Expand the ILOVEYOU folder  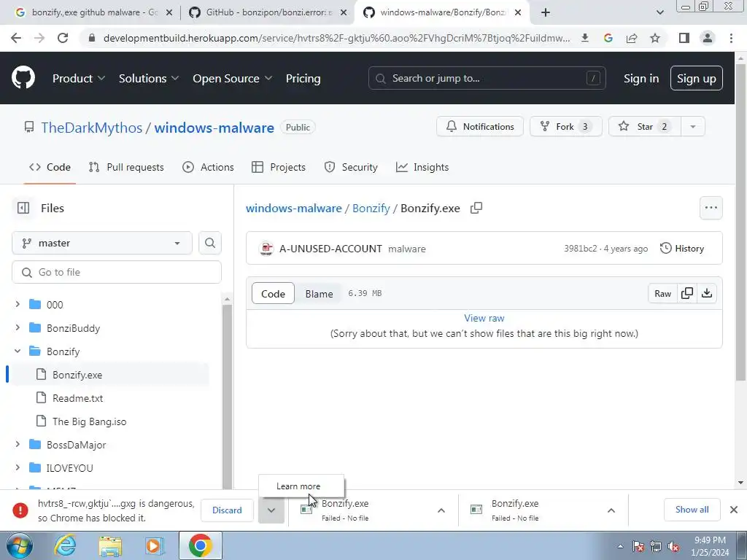pyautogui.click(x=18, y=467)
